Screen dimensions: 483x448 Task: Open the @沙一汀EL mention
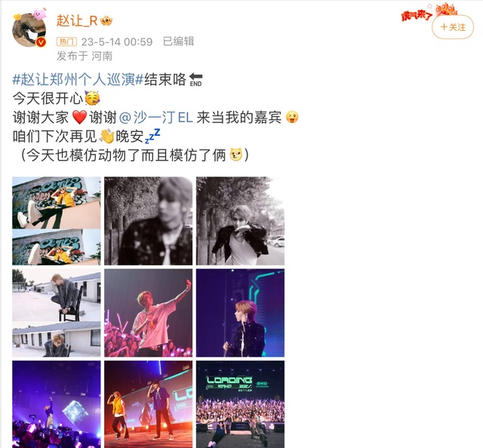coord(156,118)
